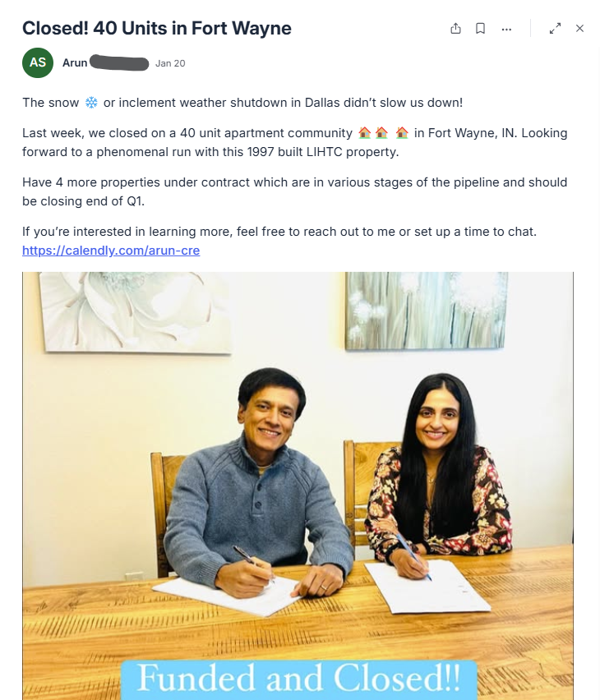The image size is (600, 700).
Task: Click the snowflake emoji after "The snow"
Action: (92, 103)
